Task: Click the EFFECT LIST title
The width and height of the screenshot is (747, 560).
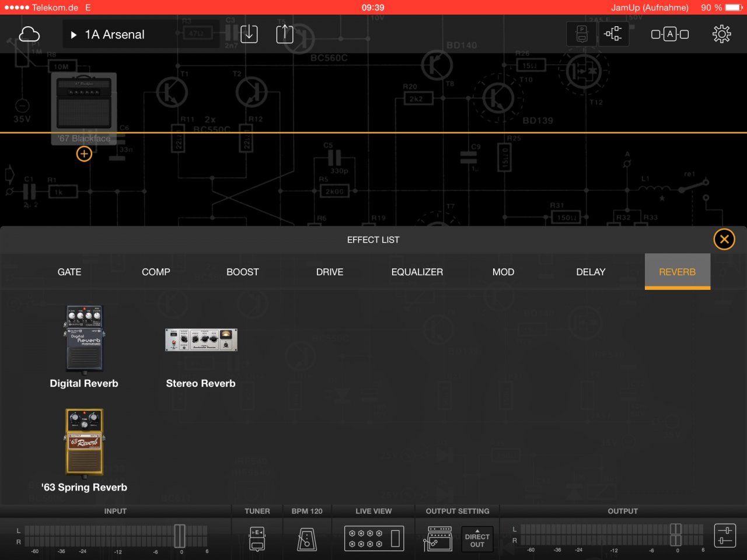Action: click(x=373, y=240)
